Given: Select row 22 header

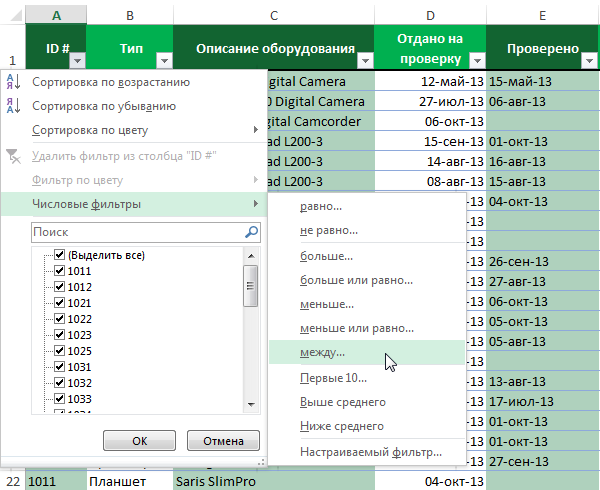Looking at the screenshot, I should point(13,481).
